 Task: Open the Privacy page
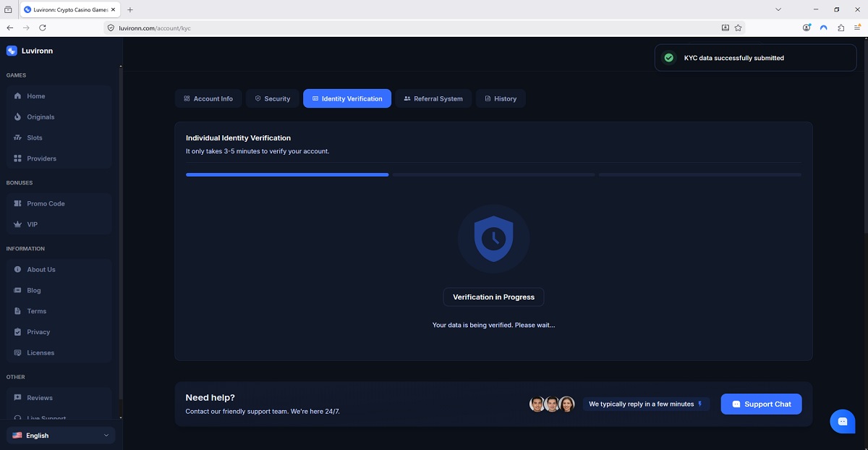click(59, 332)
